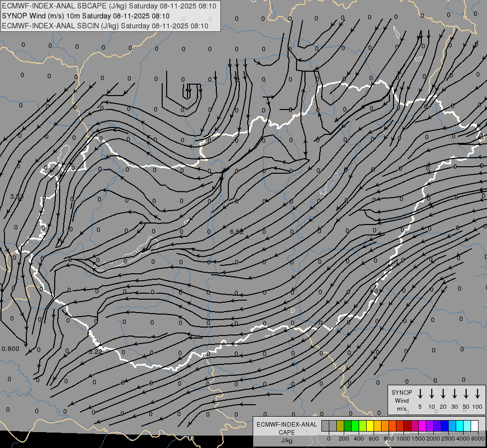Click the SBCAPE title line in header

pyautogui.click(x=109, y=6)
